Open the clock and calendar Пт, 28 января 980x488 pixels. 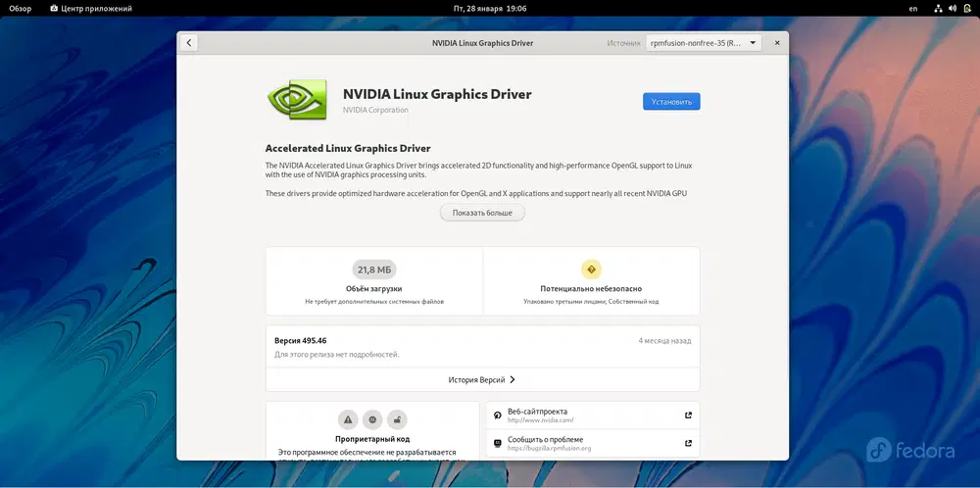489,9
